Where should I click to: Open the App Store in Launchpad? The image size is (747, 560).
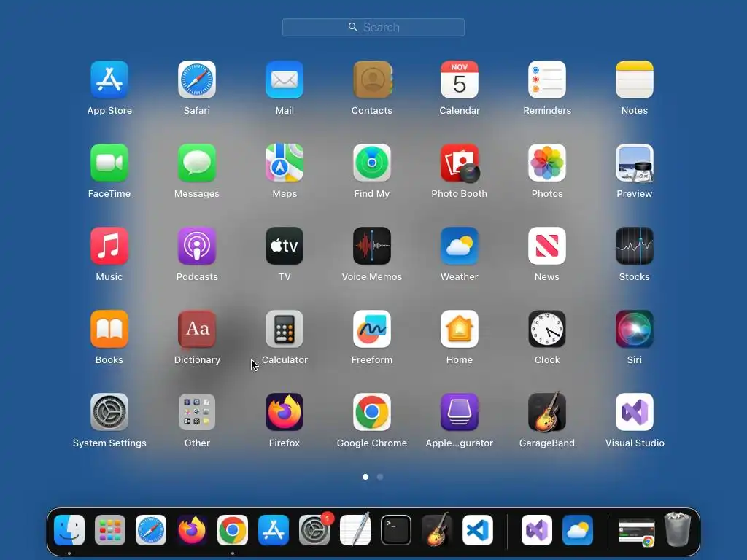point(109,79)
